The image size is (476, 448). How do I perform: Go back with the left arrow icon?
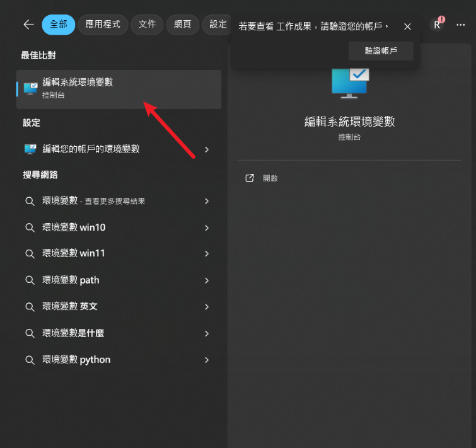point(28,25)
